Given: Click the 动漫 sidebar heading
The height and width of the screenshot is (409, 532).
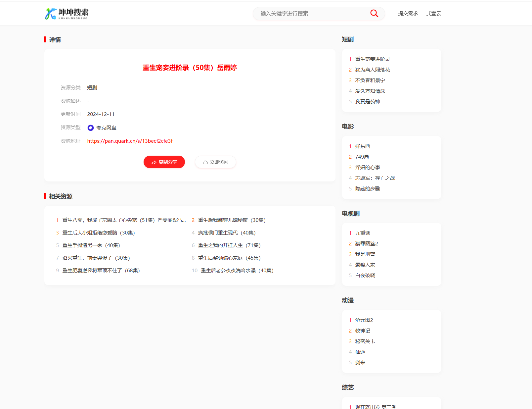Looking at the screenshot, I should click(348, 300).
